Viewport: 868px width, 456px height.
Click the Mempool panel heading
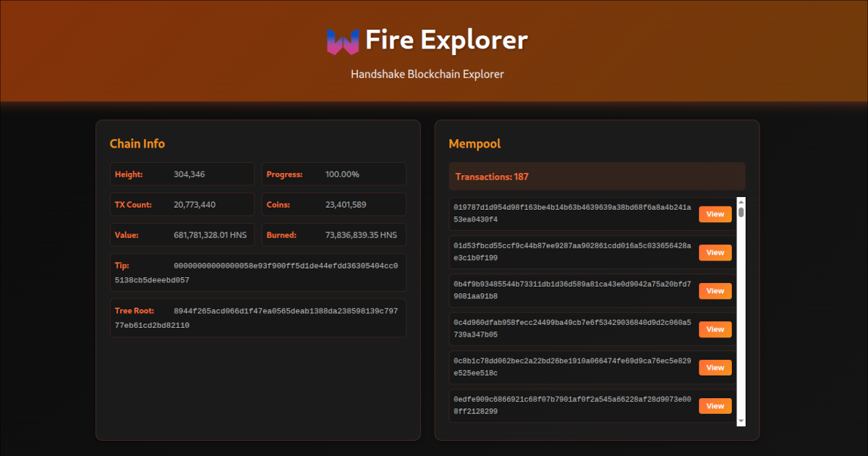click(475, 144)
